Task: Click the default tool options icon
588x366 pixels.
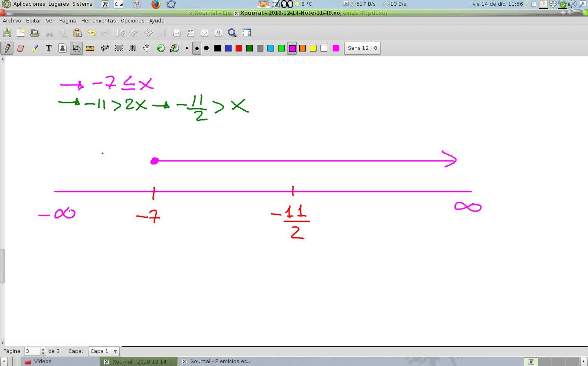Action: point(161,48)
